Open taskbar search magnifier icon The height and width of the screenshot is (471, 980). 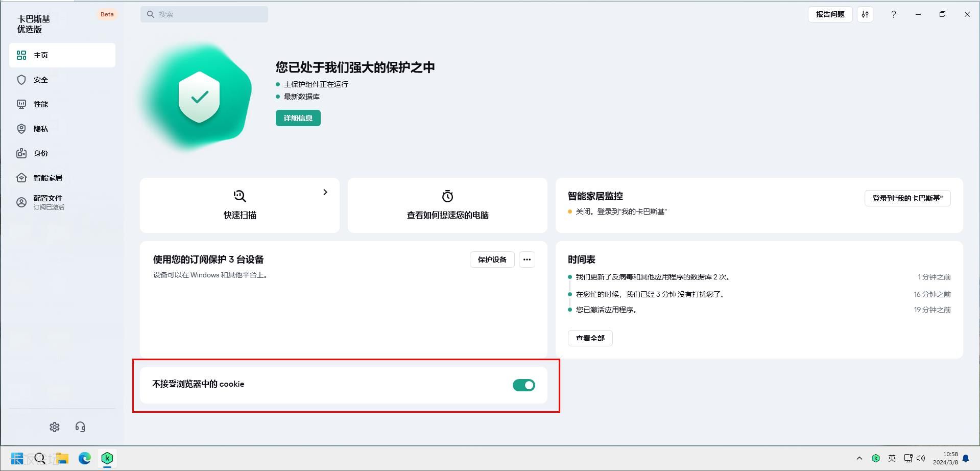tap(40, 458)
